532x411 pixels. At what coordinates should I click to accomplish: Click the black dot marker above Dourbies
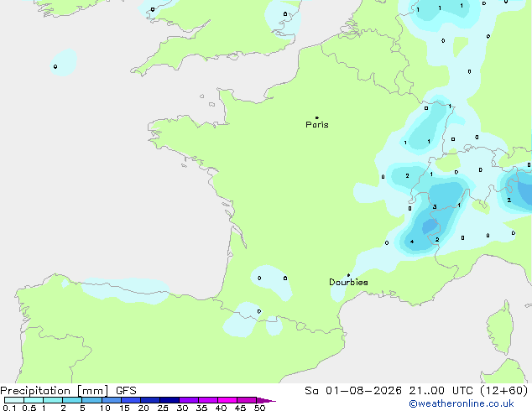pyautogui.click(x=348, y=275)
